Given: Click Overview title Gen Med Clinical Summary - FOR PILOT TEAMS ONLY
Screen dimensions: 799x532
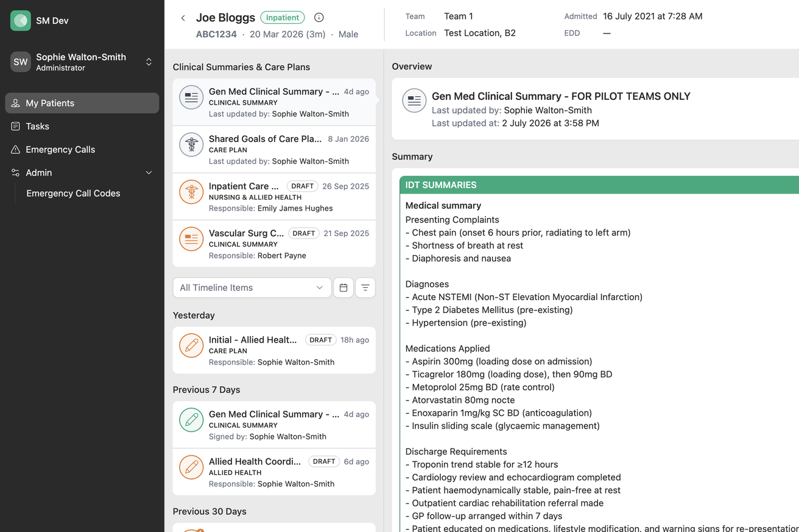Looking at the screenshot, I should click(x=561, y=96).
